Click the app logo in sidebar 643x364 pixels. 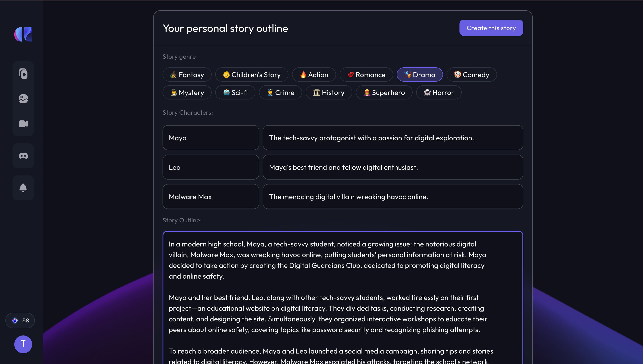(x=23, y=34)
